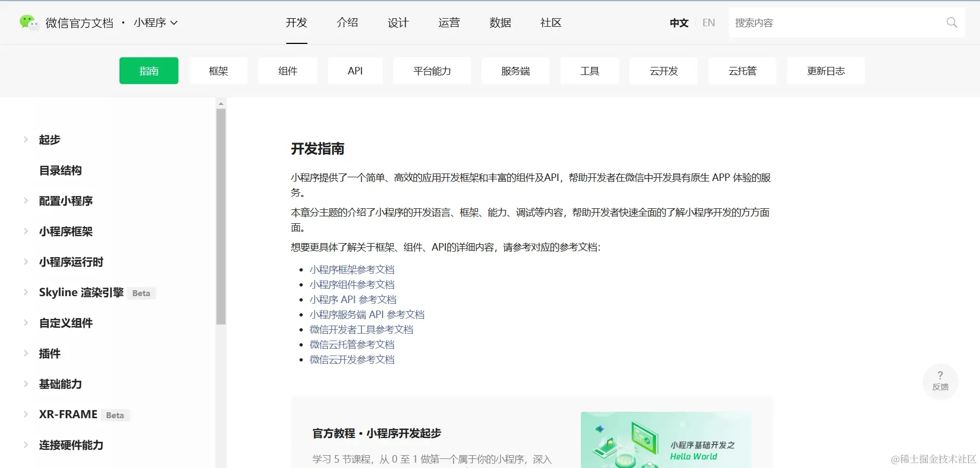The width and height of the screenshot is (980, 468).
Task: Select the 平台能力 category button
Action: tap(432, 71)
